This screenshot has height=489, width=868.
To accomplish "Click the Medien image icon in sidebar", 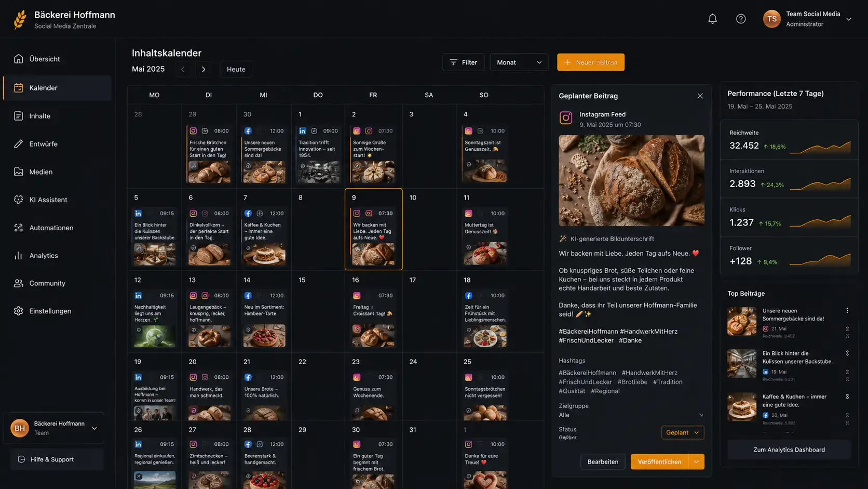I will click(x=19, y=171).
